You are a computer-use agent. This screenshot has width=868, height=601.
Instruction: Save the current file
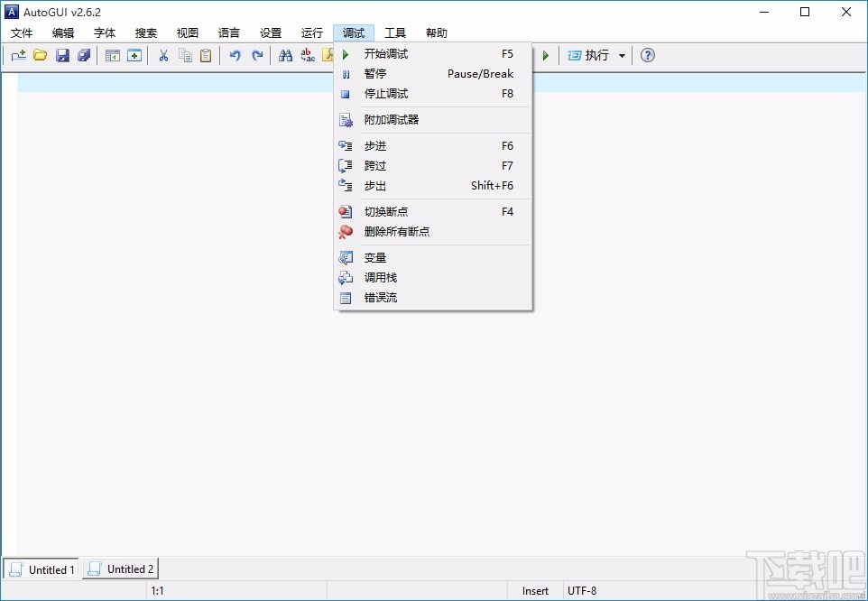(61, 55)
